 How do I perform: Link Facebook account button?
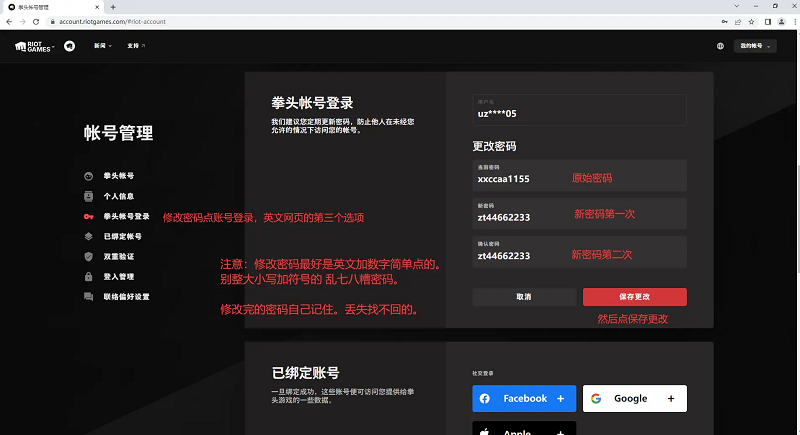pyautogui.click(x=524, y=398)
